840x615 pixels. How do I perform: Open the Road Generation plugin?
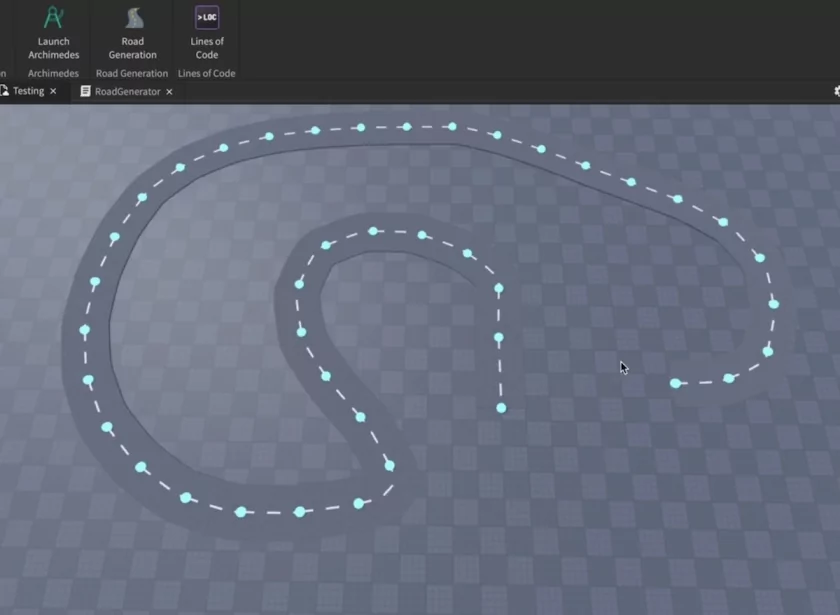[133, 18]
